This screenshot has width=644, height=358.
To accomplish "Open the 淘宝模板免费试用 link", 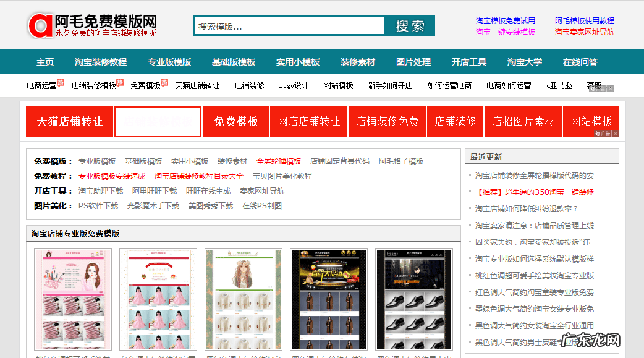I will pos(506,20).
